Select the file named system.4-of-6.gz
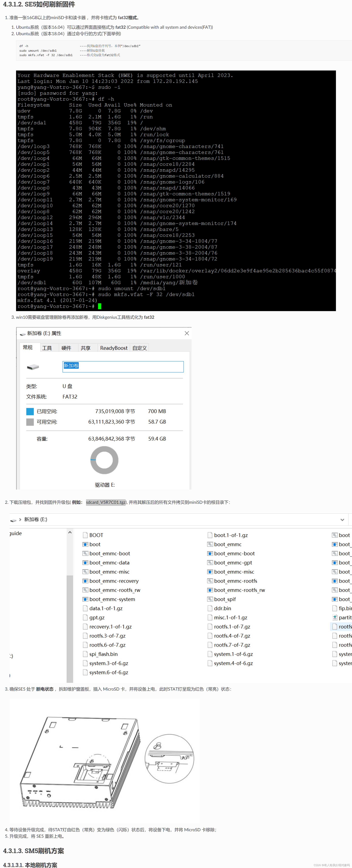This screenshot has width=352, height=868. 234,663
